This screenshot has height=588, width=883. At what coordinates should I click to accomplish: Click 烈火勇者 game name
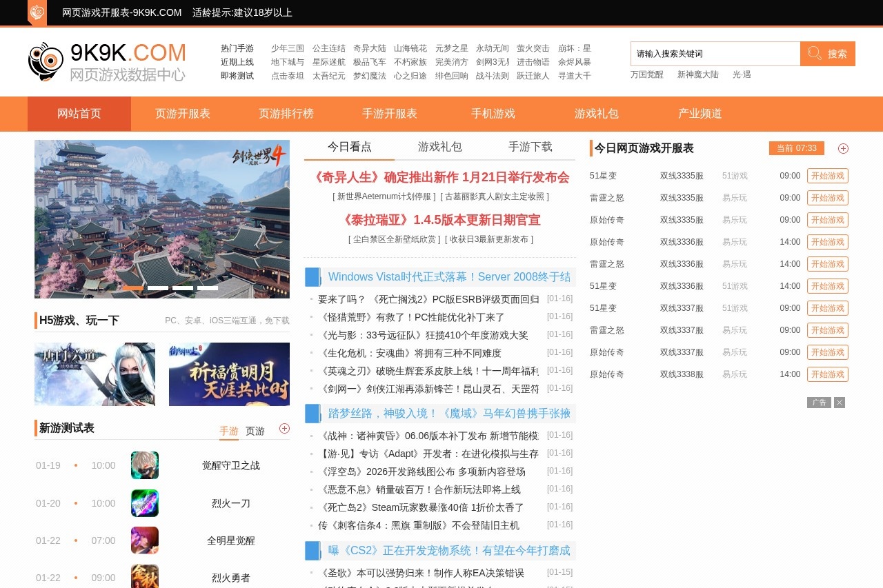[231, 578]
